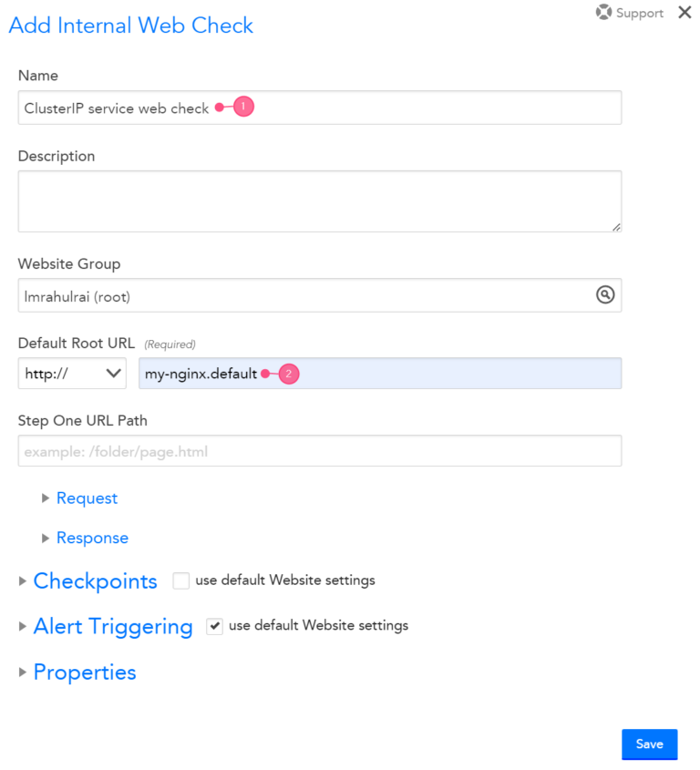Screen dimensions: 700x770
Task: Click the Save button
Action: [649, 744]
